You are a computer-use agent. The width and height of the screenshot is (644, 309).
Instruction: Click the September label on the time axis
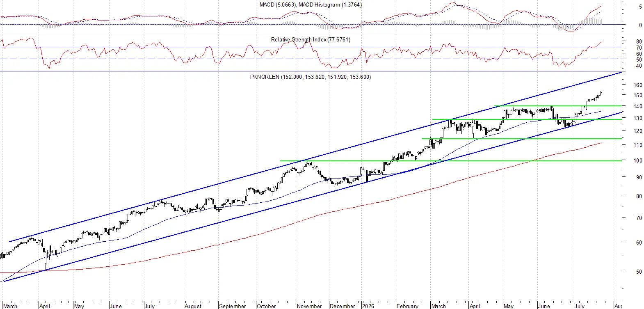233,306
